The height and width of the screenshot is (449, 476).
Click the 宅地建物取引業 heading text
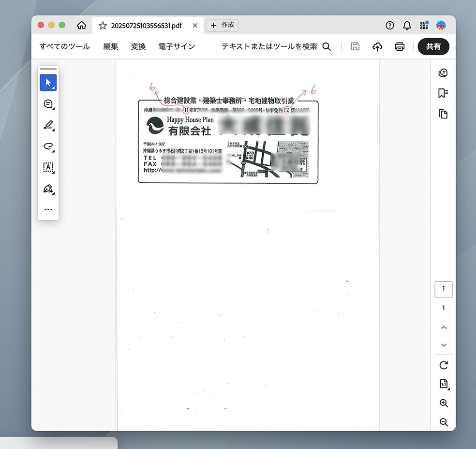[x=271, y=101]
